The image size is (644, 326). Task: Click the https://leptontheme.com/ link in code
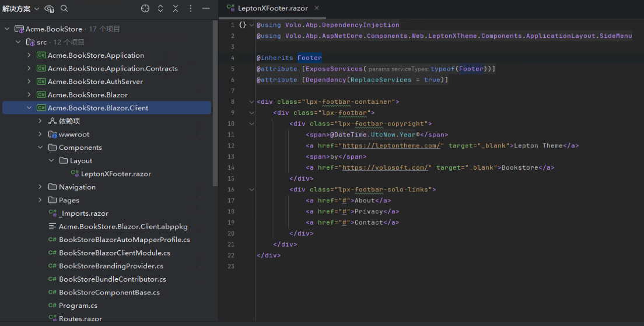tap(391, 146)
